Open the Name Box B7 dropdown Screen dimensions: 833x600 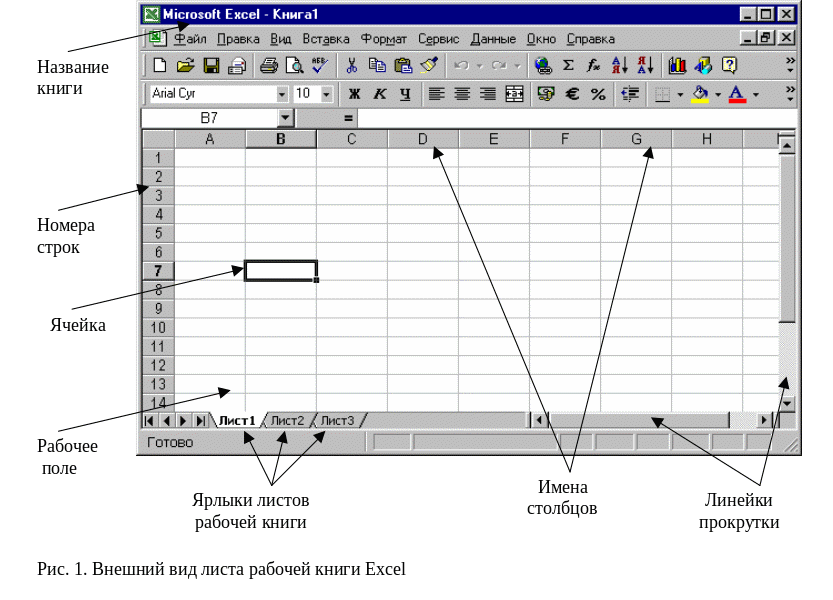click(286, 117)
